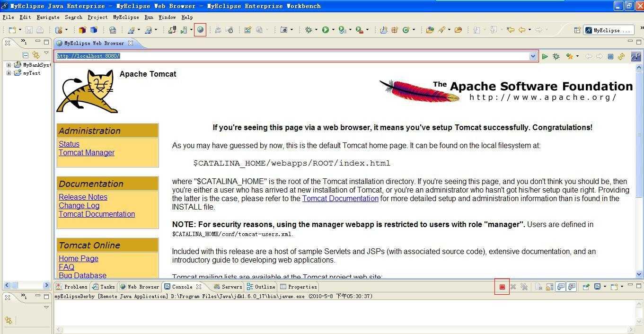Open the FAQ link
This screenshot has height=334, width=644.
(66, 267)
